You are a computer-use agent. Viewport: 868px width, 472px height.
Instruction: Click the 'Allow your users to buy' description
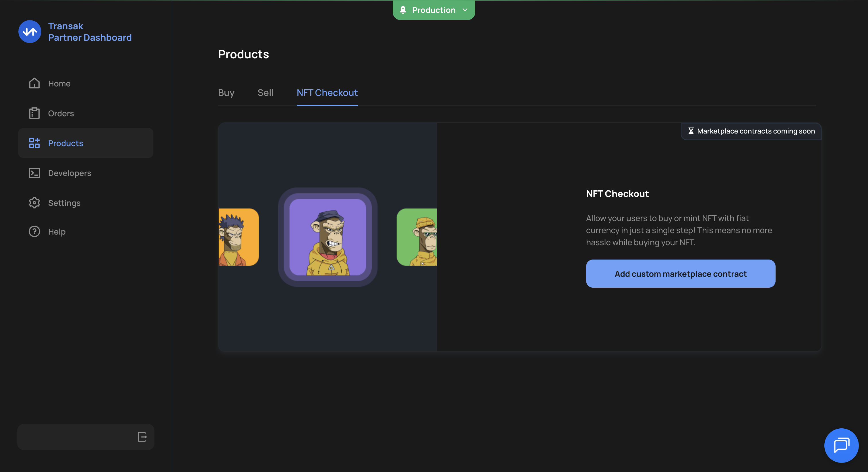[679, 230]
